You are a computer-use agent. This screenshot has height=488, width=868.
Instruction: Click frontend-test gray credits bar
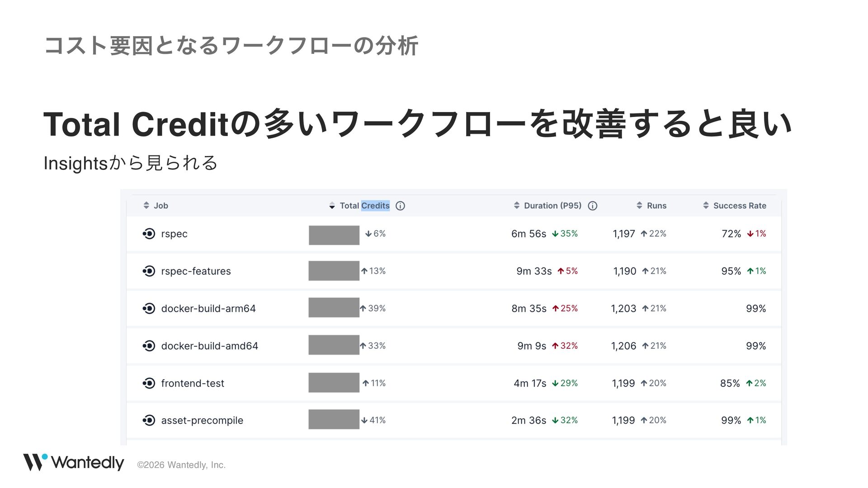[334, 383]
